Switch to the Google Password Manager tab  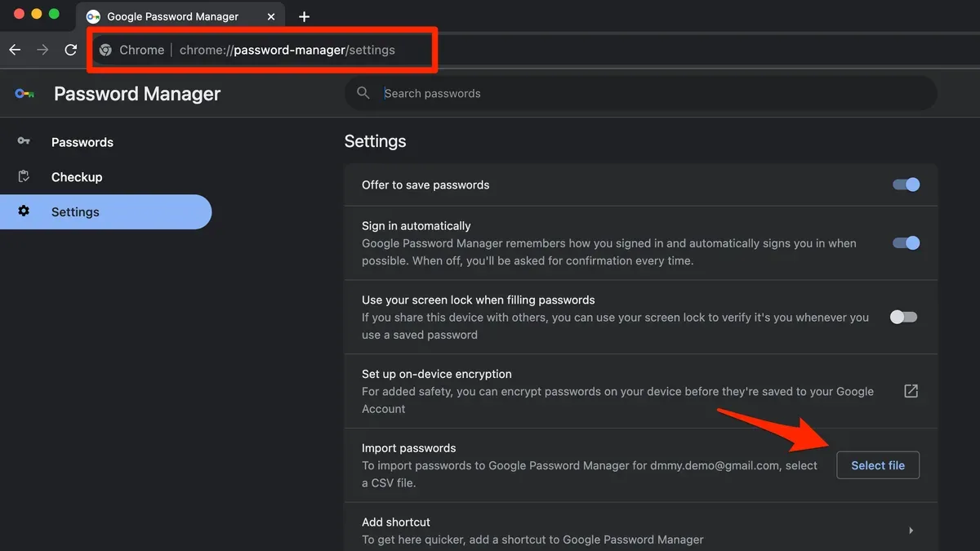click(x=180, y=16)
